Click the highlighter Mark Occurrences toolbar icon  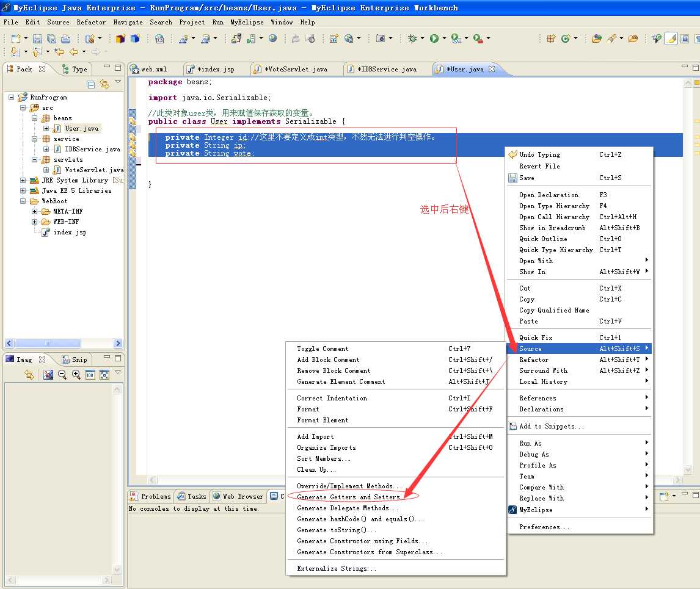click(x=671, y=39)
